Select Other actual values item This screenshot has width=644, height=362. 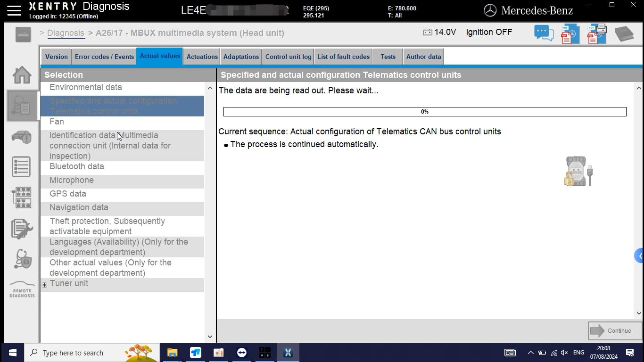(x=123, y=268)
